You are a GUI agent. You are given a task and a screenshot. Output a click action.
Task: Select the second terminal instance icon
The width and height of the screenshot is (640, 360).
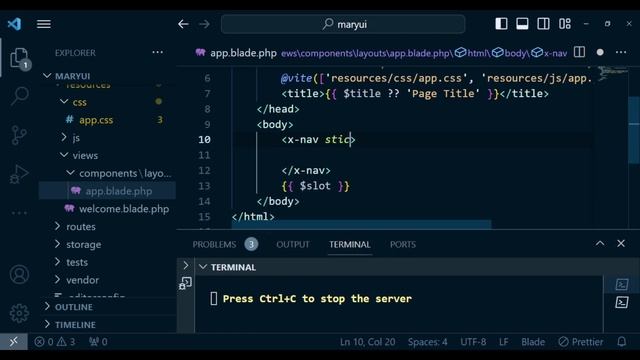622,302
